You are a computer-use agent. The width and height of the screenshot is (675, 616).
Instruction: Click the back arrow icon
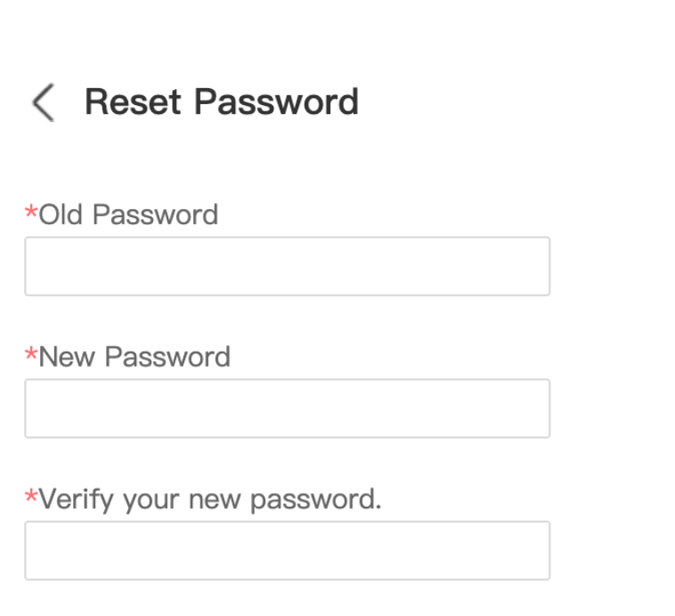tap(43, 103)
